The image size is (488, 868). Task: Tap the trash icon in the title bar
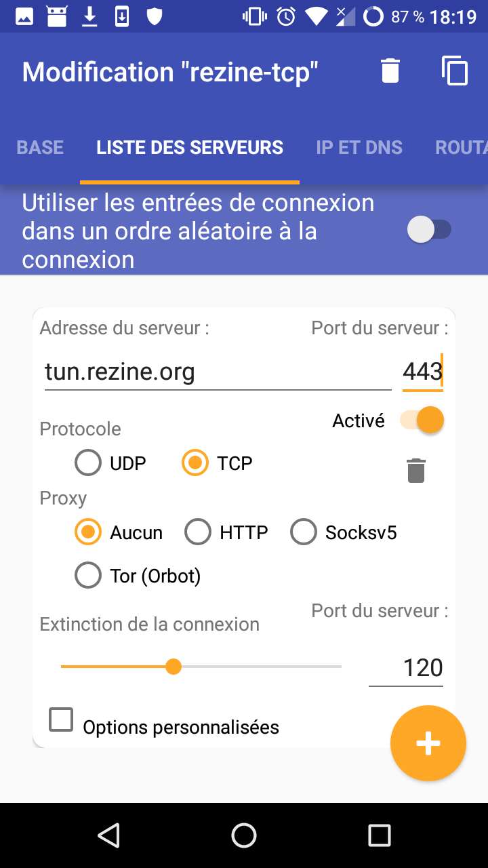pyautogui.click(x=390, y=71)
